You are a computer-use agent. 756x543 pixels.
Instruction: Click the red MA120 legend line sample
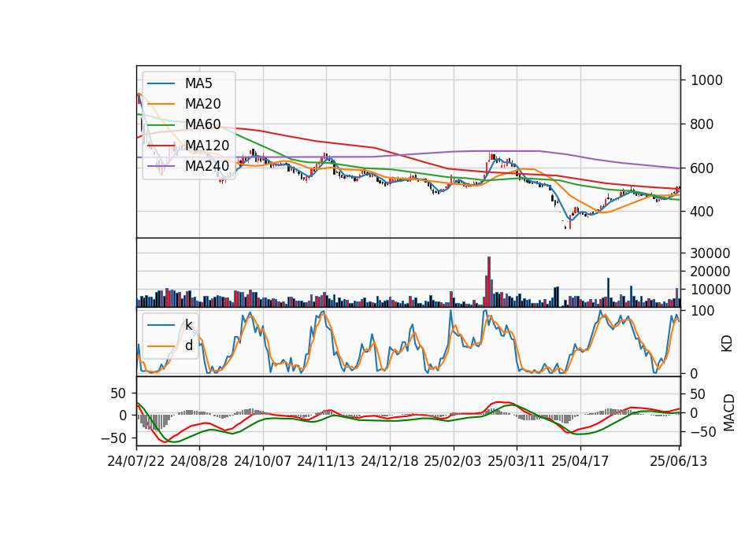pyautogui.click(x=161, y=146)
